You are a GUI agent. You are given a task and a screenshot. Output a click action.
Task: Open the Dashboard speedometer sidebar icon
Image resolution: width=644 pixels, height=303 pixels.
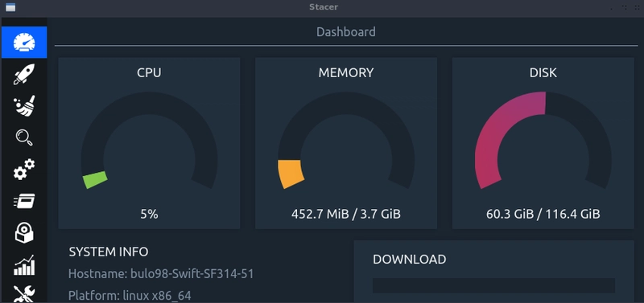24,43
